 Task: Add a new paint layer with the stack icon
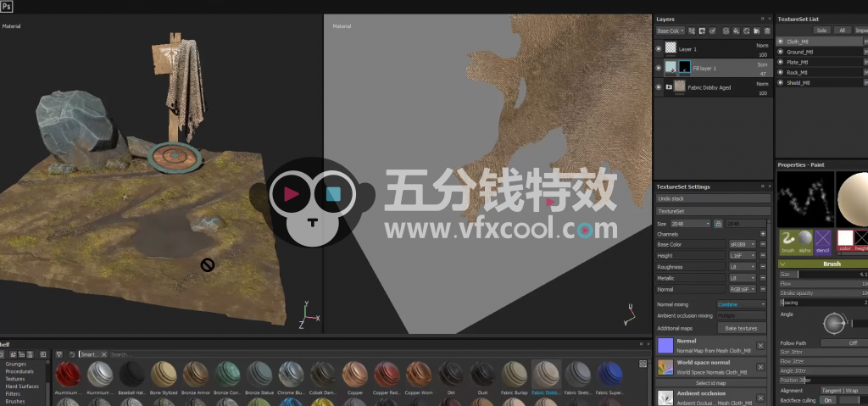pos(726,31)
